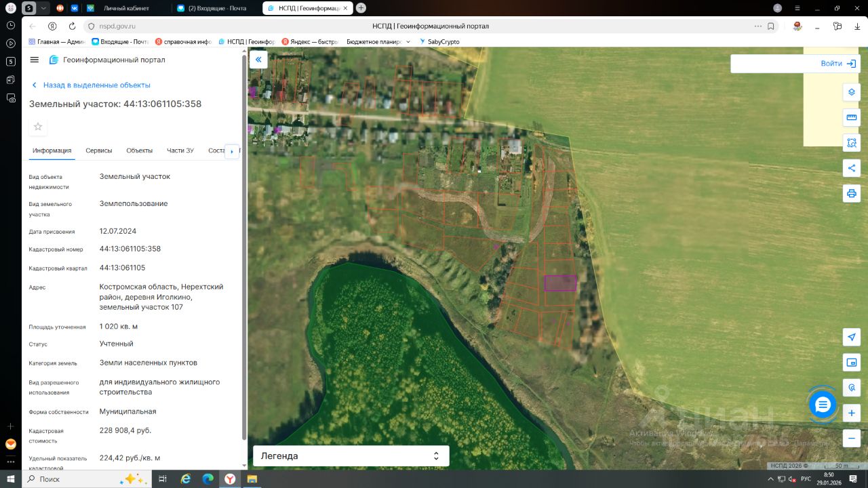868x488 pixels.
Task: Open the page actions three-dot menu
Action: pyautogui.click(x=757, y=26)
